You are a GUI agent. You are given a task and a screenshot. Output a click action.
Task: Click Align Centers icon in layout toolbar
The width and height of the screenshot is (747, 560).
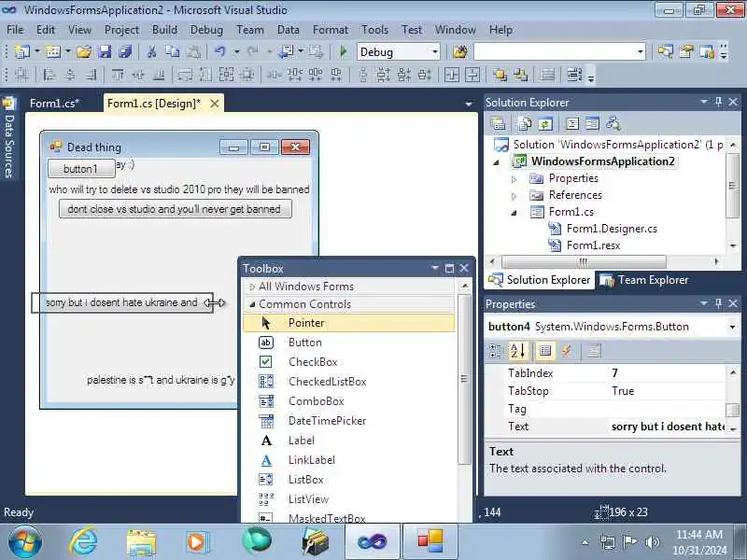(70, 75)
